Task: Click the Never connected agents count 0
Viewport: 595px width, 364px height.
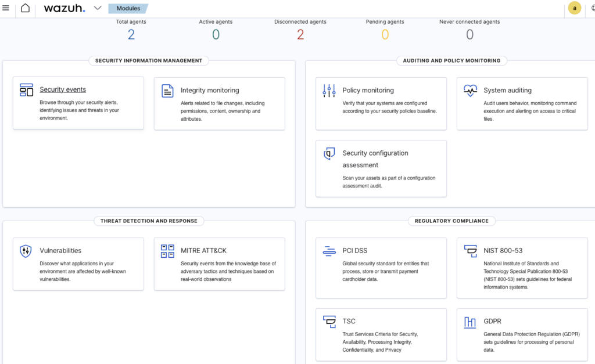Action: tap(469, 34)
